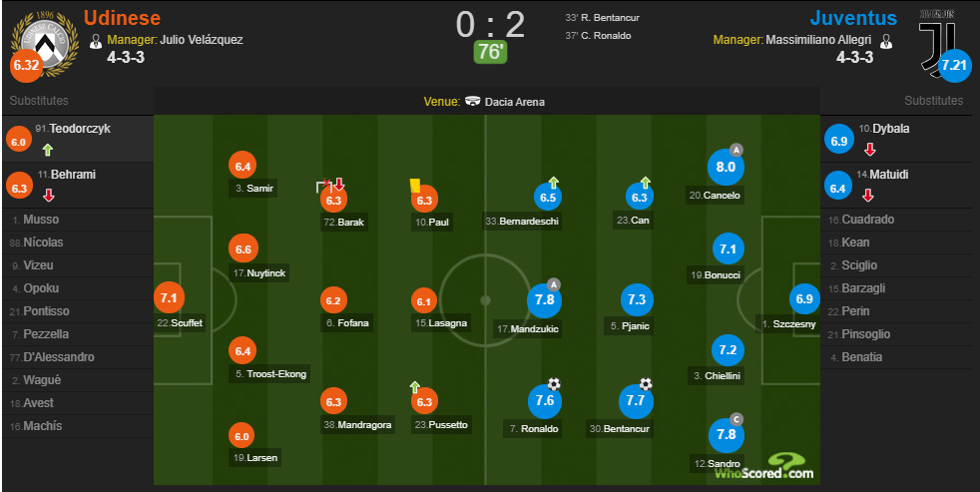This screenshot has height=492, width=980.
Task: Click the yellow card above Paul
Action: [414, 186]
